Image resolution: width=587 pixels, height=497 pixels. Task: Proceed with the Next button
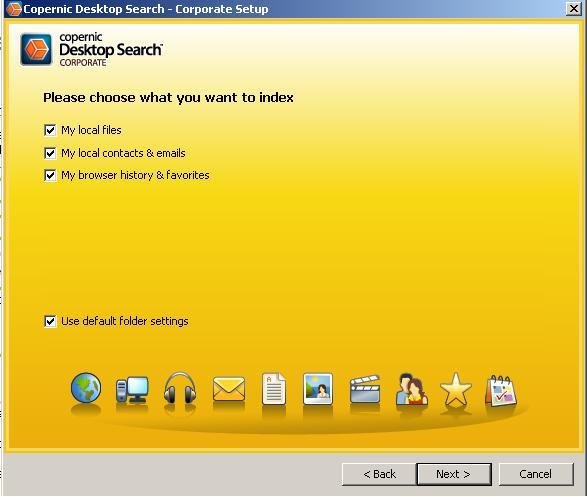454,474
